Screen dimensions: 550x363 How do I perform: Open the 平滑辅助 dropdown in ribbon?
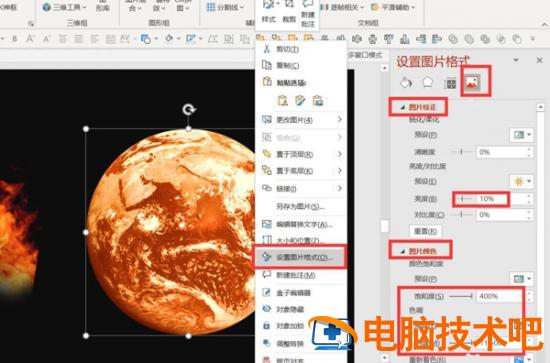[x=393, y=7]
